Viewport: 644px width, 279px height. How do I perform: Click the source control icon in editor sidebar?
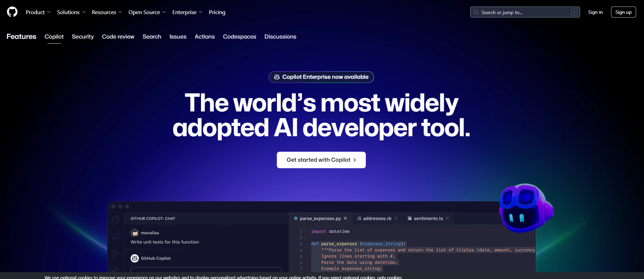point(115,254)
